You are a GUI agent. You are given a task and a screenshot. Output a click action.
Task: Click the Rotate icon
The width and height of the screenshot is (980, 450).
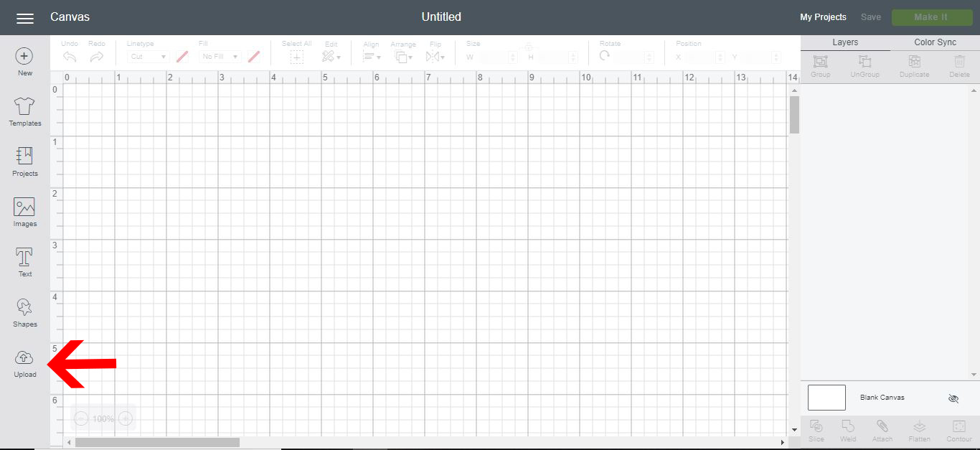pyautogui.click(x=605, y=56)
